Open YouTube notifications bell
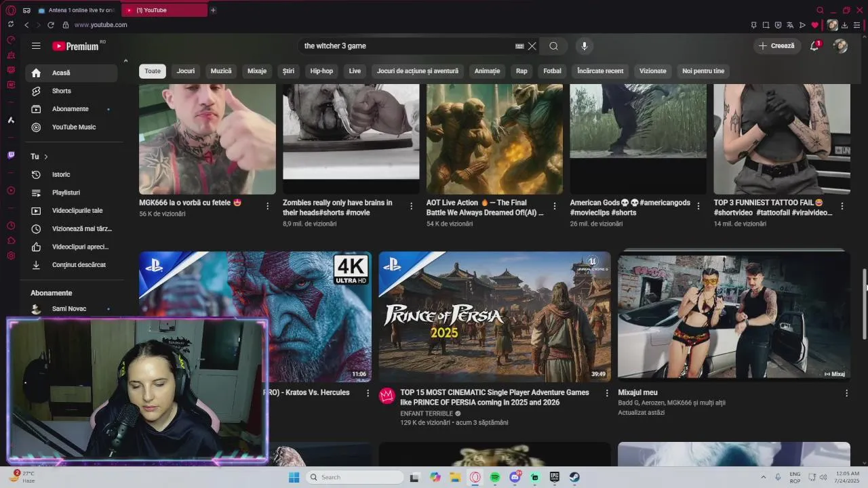 (814, 46)
